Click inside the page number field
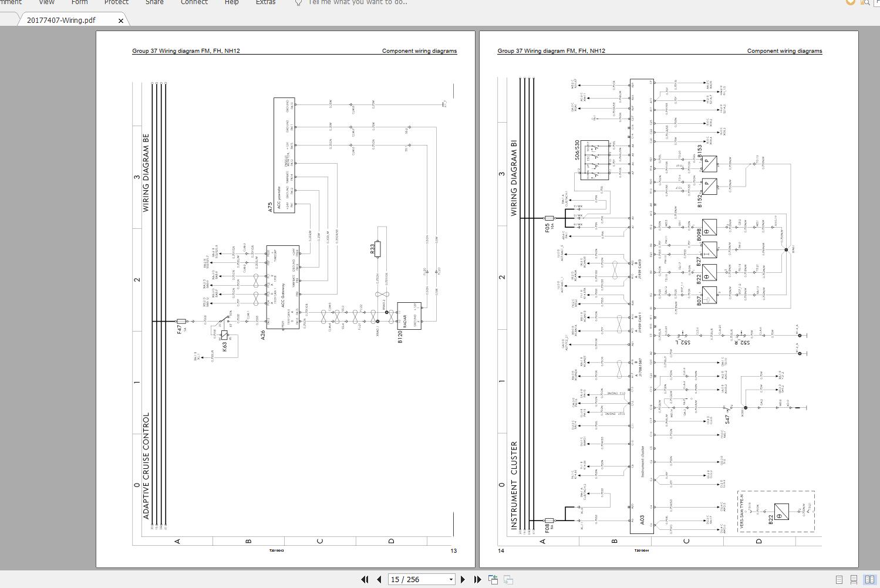The image size is (880, 588). [411, 579]
